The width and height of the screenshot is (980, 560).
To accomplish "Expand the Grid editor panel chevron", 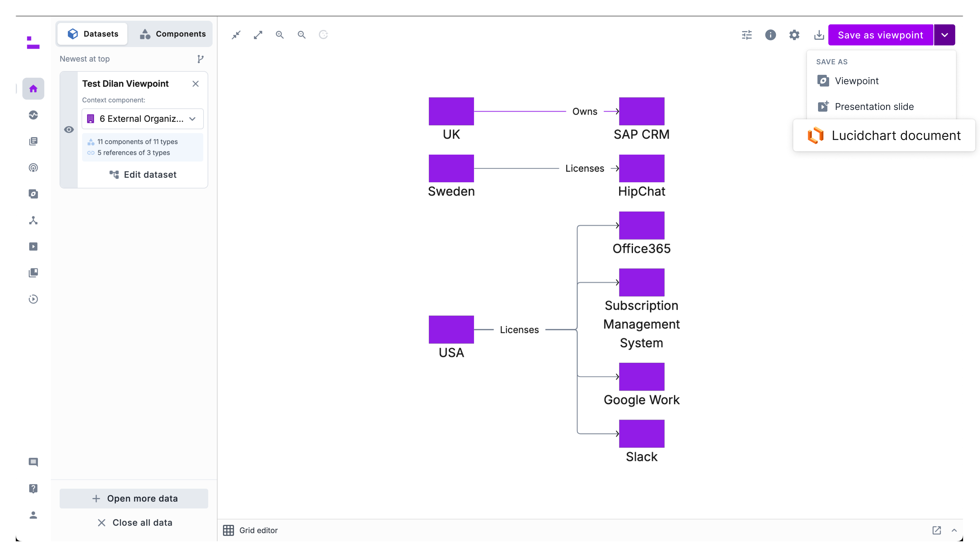I will (954, 530).
